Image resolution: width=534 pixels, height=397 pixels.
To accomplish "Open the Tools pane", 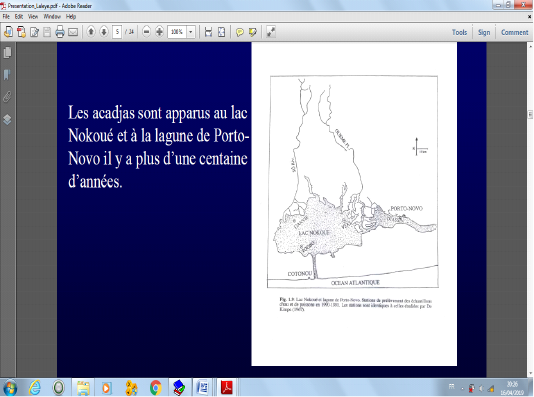I will [459, 32].
